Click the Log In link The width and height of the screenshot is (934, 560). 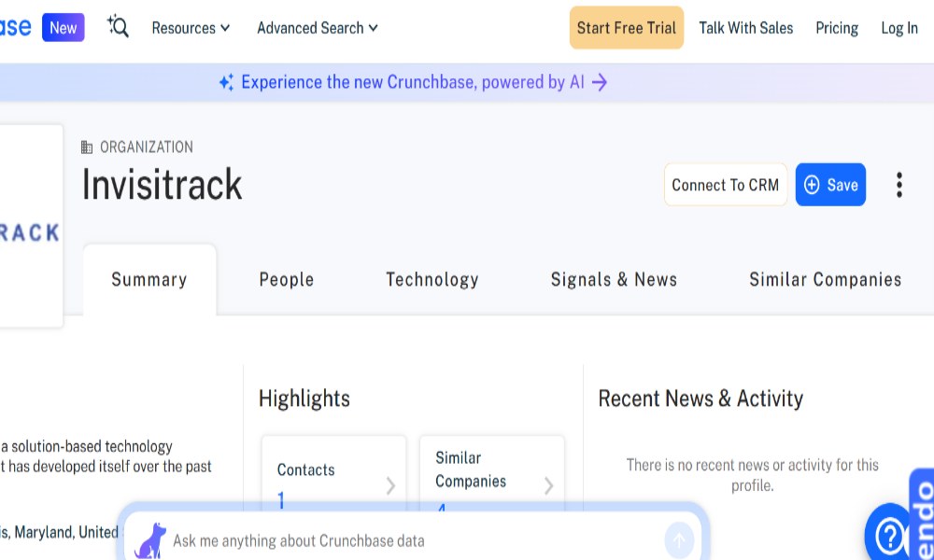pos(899,28)
